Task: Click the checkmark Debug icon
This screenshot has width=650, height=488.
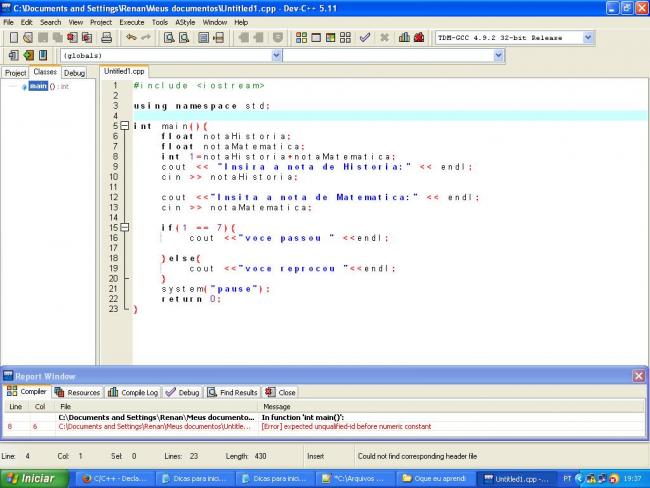Action: 365,38
